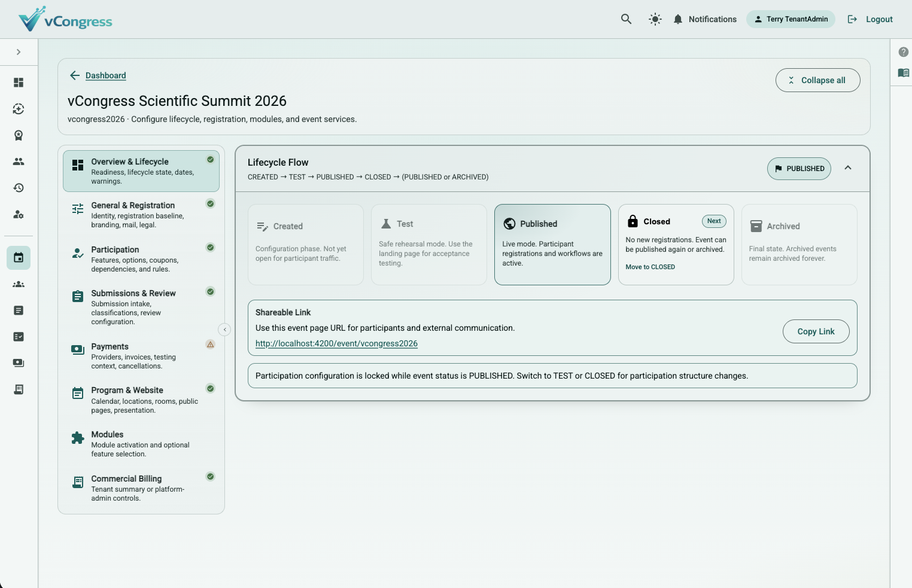Click the vCongress Scientific Summit 2026 title

[x=177, y=101]
